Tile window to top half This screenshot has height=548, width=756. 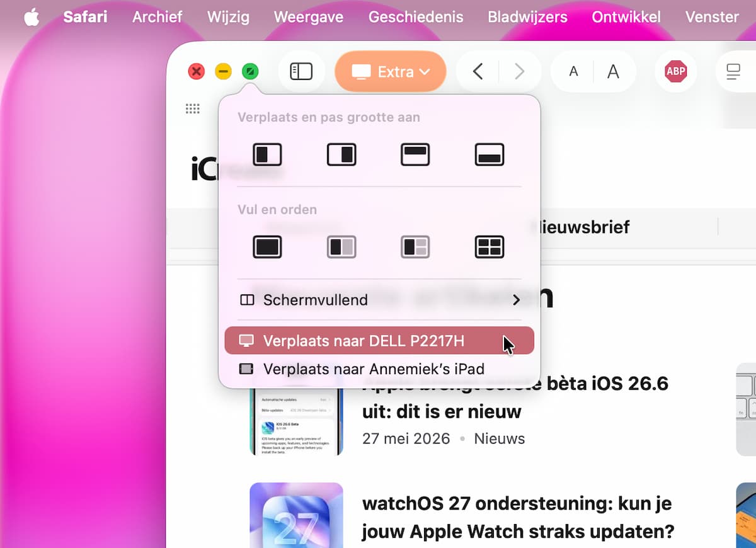(x=415, y=154)
